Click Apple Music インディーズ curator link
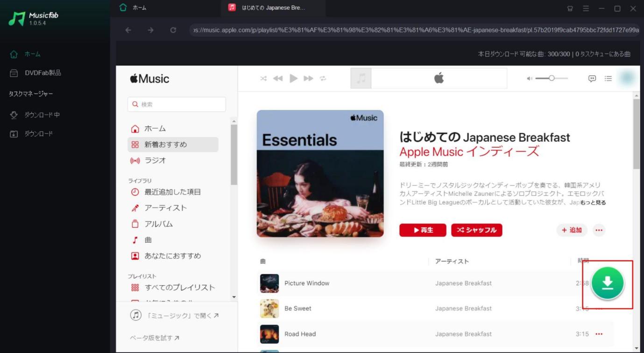 (x=469, y=151)
